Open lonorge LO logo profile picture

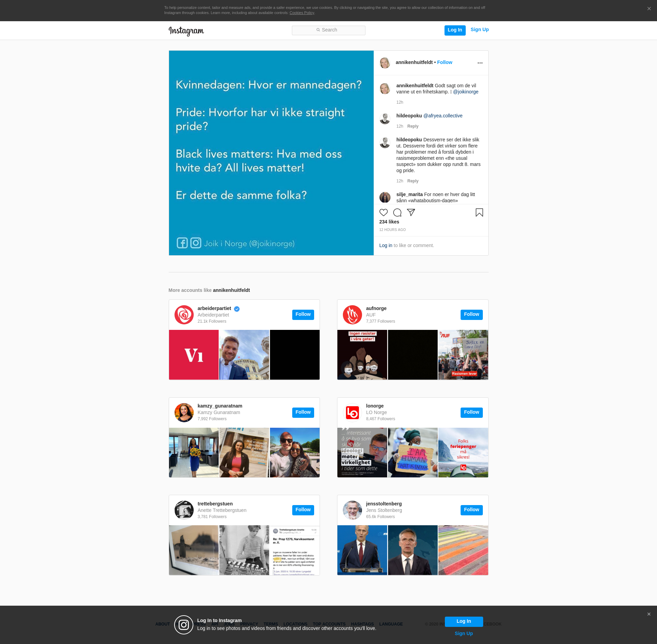pos(352,413)
